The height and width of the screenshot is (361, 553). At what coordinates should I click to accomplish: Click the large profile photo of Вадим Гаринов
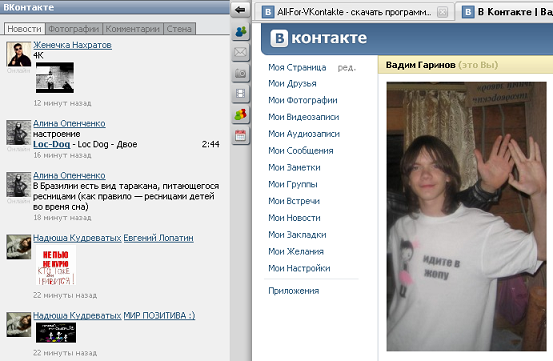coord(466,216)
